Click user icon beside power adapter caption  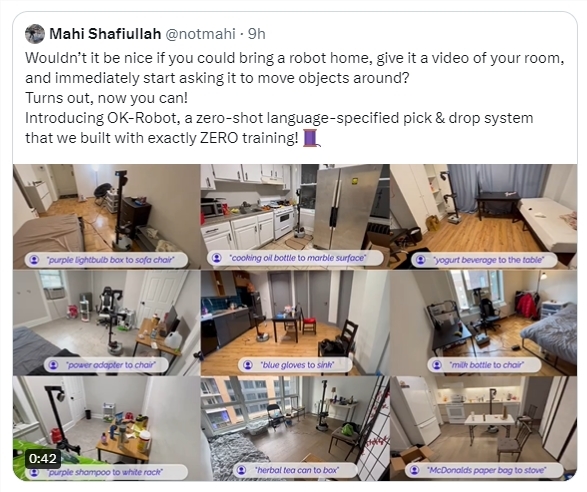54,364
